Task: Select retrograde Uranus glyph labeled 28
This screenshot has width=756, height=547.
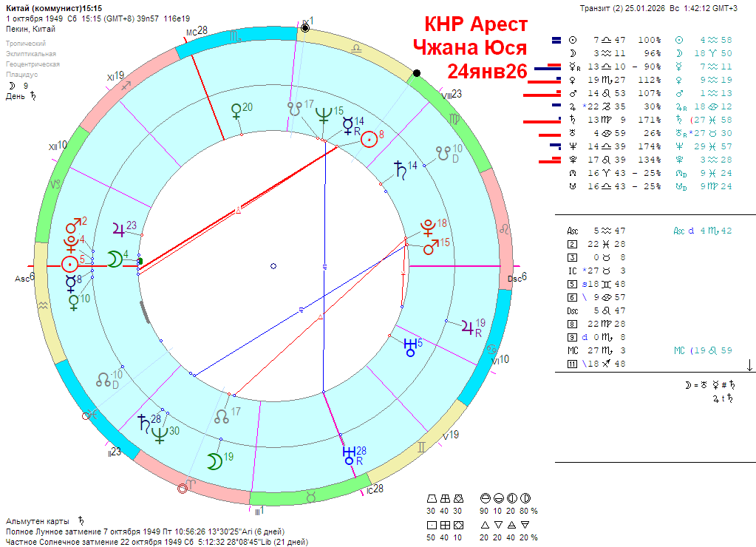Action: tap(349, 456)
